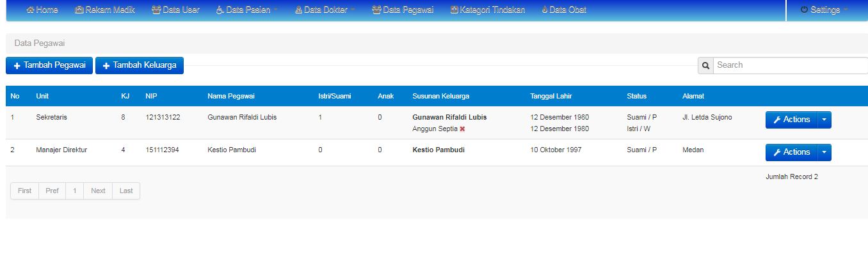Click bold name Kestio Pambudi in Susunan Keluarga

click(438, 150)
